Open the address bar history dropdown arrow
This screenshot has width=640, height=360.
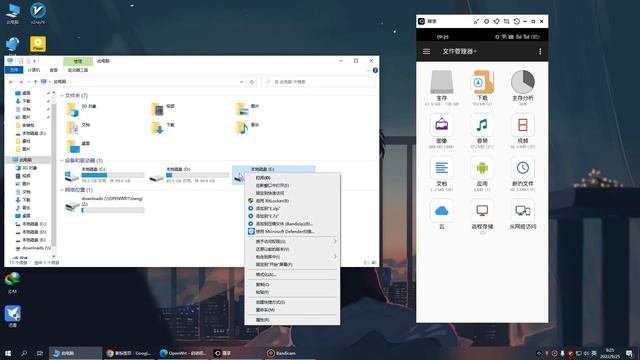tap(242, 82)
